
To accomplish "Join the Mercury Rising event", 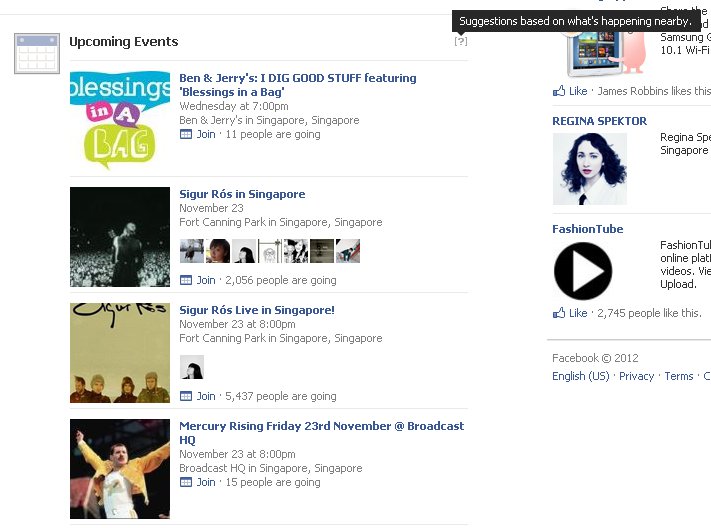I will [206, 482].
